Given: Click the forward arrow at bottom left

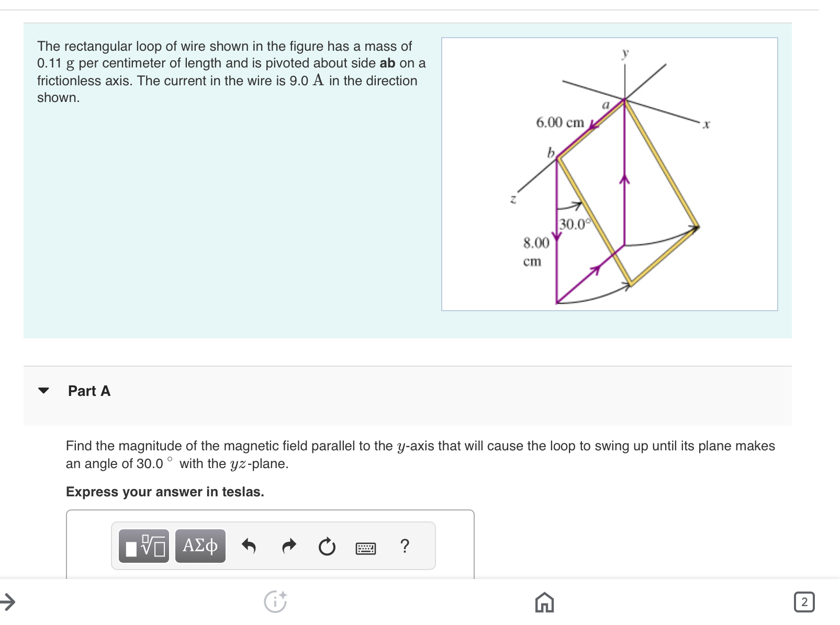Looking at the screenshot, I should [x=8, y=600].
